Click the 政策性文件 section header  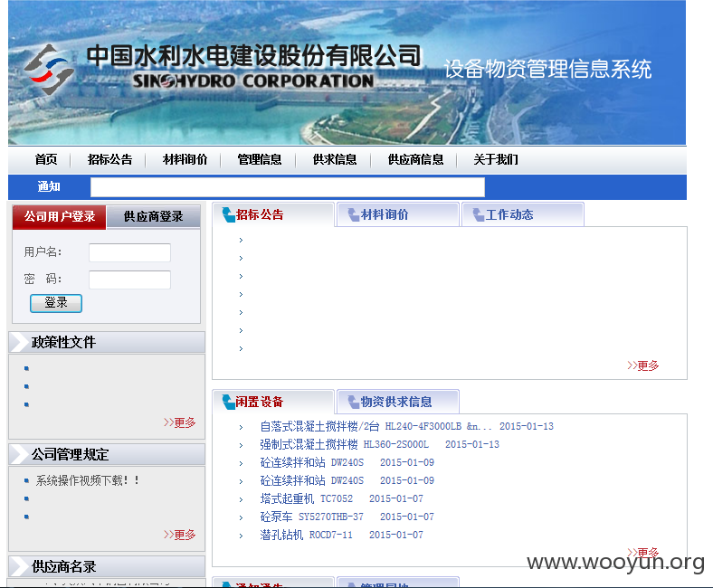click(x=107, y=342)
